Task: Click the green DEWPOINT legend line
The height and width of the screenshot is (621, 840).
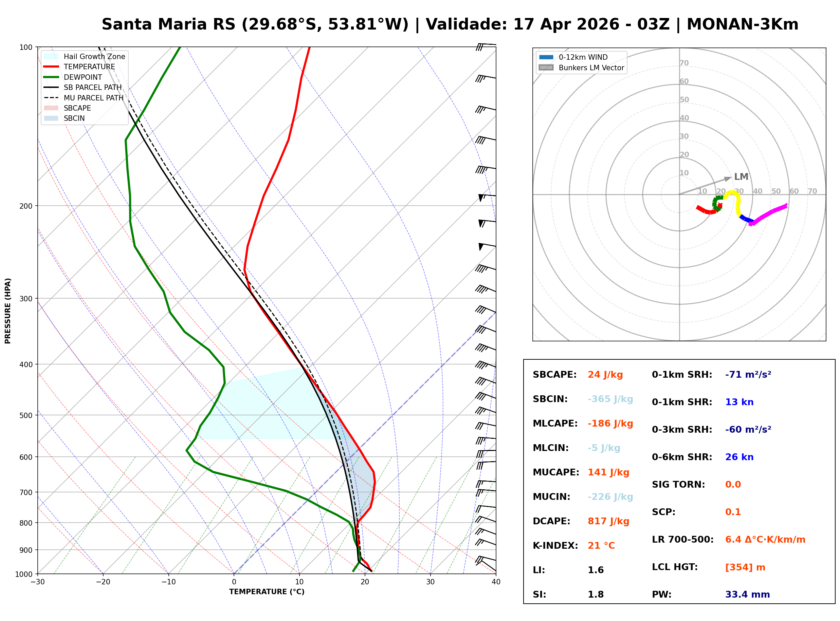Action: pos(51,77)
